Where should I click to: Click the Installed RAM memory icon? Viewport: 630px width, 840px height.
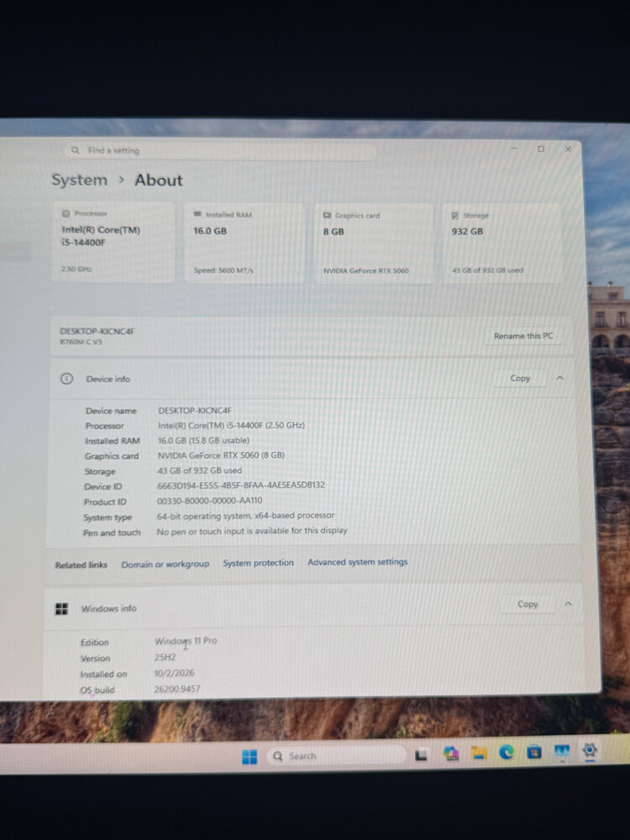coord(197,214)
